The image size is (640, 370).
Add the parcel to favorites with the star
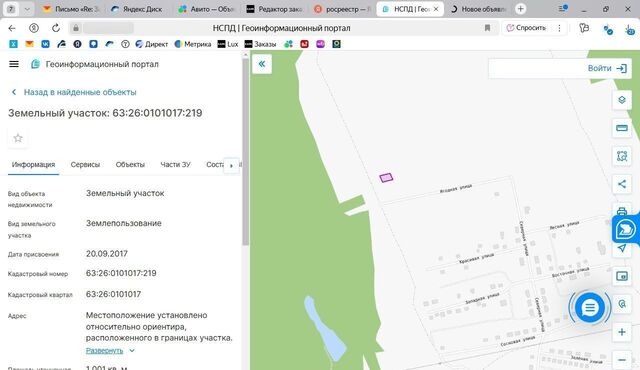pyautogui.click(x=18, y=138)
